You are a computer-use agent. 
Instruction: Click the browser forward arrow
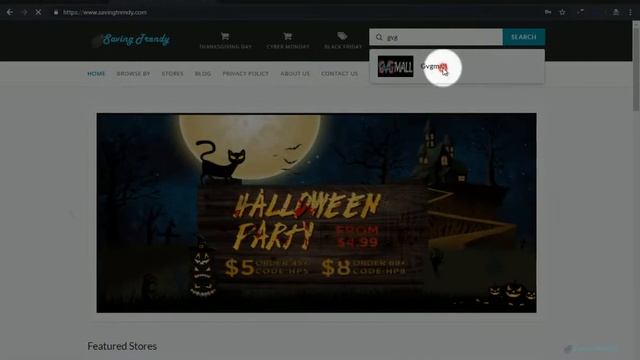pos(24,12)
